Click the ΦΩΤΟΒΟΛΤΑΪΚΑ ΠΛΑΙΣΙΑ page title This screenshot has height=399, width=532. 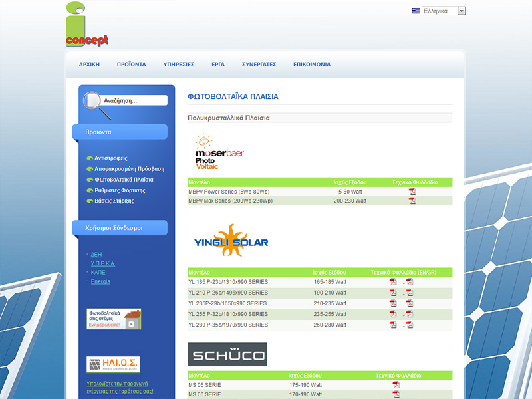(233, 96)
